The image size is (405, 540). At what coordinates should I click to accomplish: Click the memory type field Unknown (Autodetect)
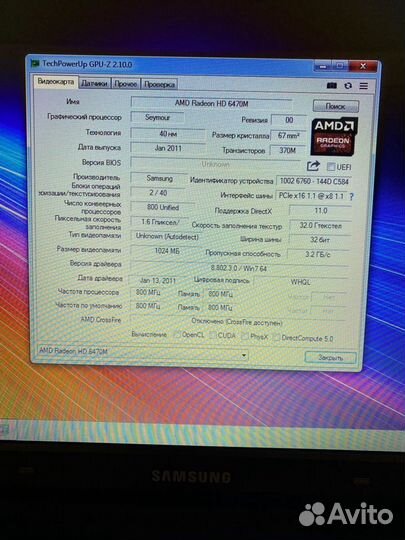(167, 237)
